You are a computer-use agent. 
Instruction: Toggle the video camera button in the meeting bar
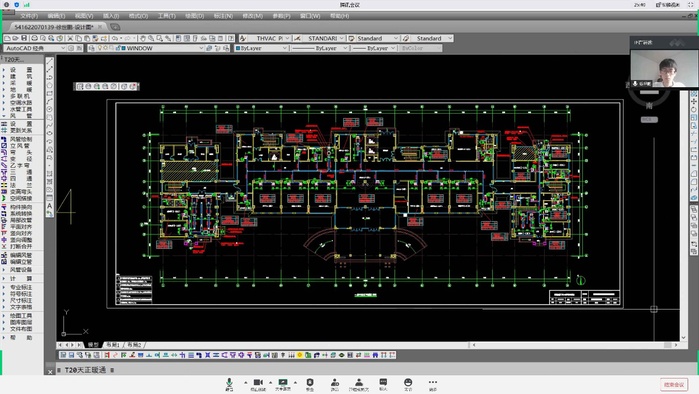[x=258, y=384]
